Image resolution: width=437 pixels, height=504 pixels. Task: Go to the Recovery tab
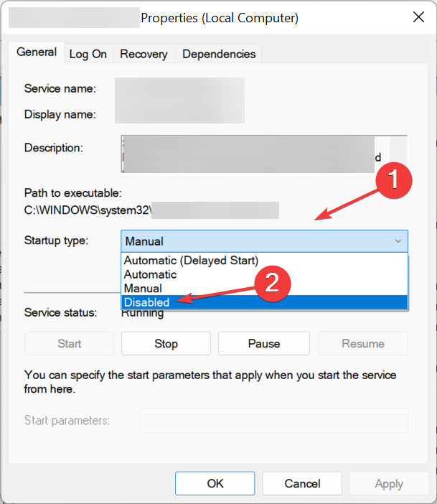144,54
